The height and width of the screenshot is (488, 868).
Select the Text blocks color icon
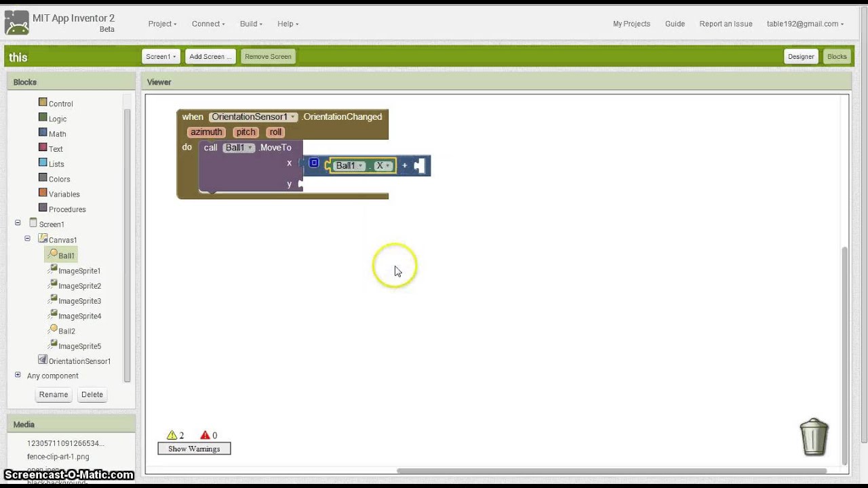43,148
